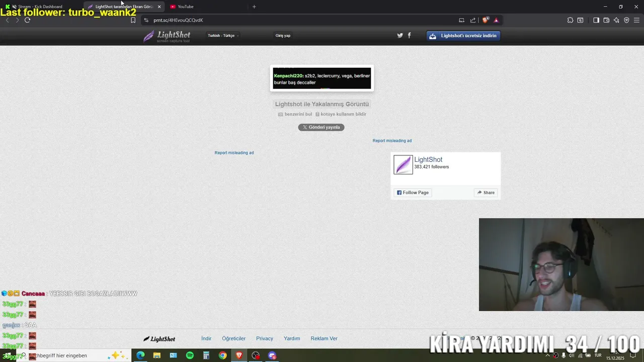Click the Gönderi yayınla post button

coord(321,127)
